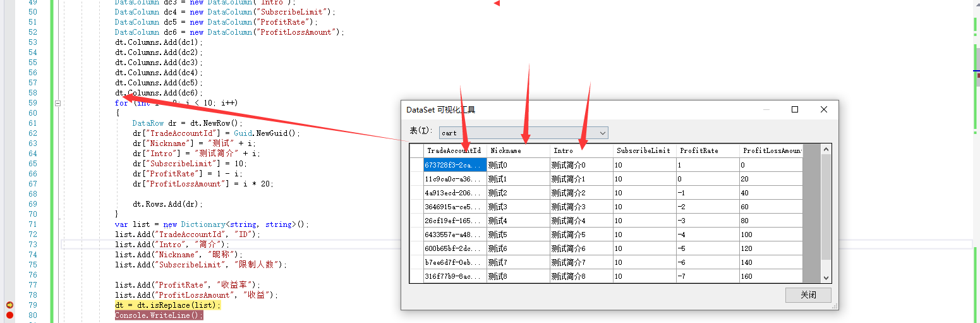Click the line list.Add("SubscribeLimit", "限制人数");

(201, 264)
